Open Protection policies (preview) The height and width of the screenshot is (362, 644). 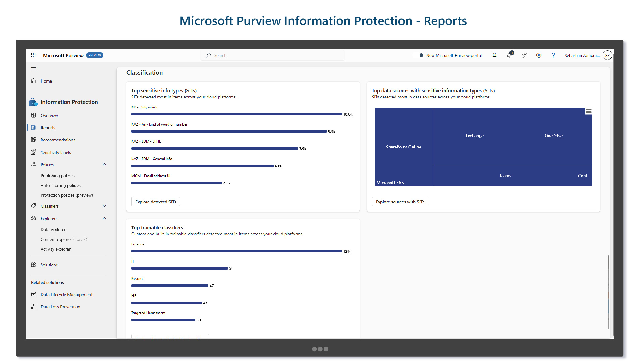[x=67, y=195]
